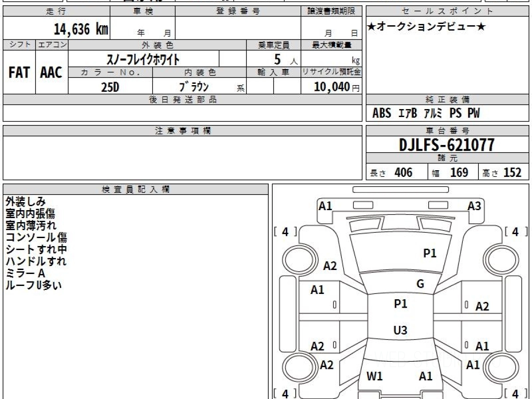
Task: Click the P1 marker on the hood
Action: click(x=430, y=253)
